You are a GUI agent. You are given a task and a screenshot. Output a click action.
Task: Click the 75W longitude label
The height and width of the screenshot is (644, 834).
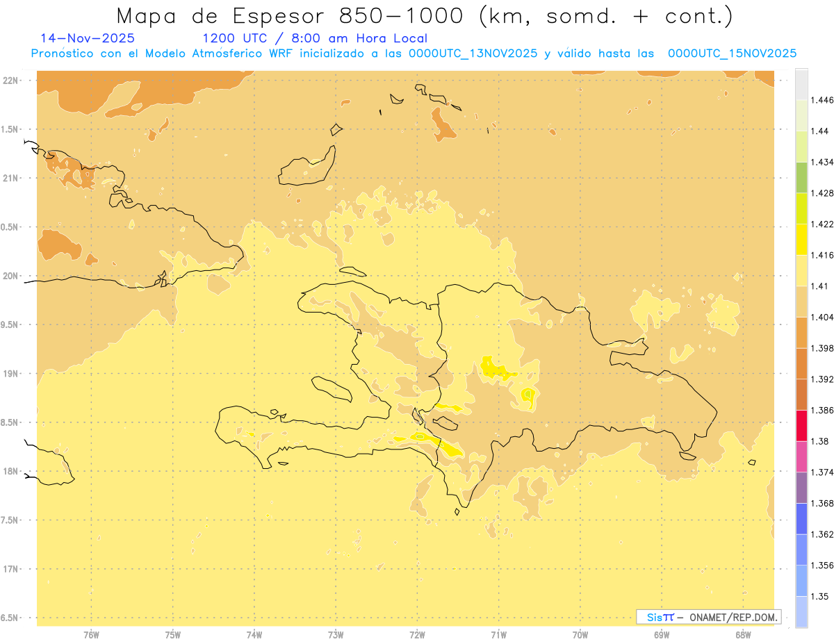pos(173,635)
